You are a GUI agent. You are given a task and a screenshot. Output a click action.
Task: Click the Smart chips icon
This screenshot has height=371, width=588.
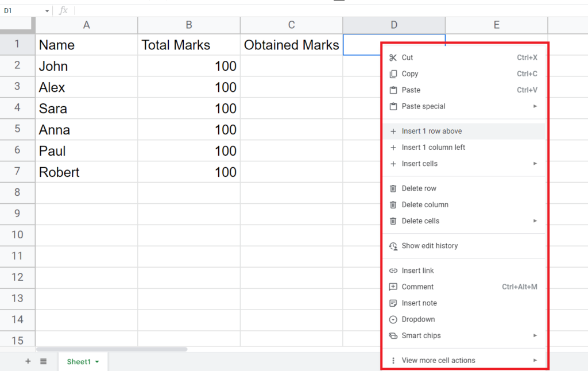pos(393,336)
